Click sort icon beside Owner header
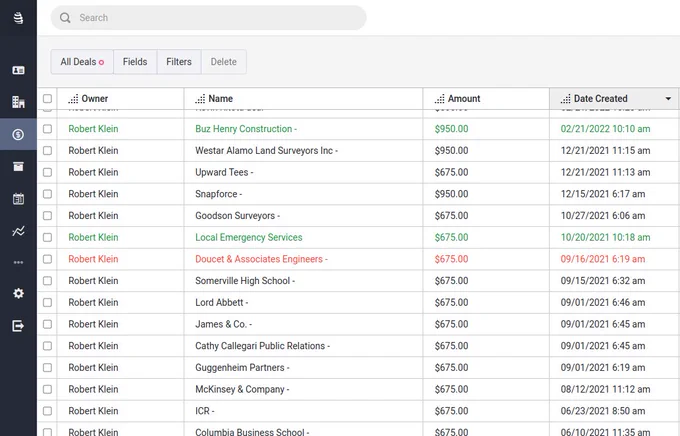 click(73, 99)
